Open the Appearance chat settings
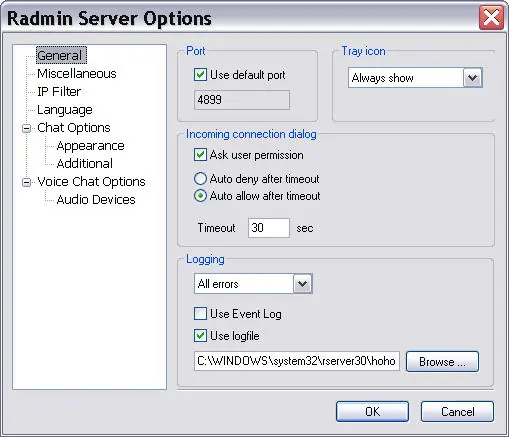This screenshot has width=509, height=437. pyautogui.click(x=90, y=146)
